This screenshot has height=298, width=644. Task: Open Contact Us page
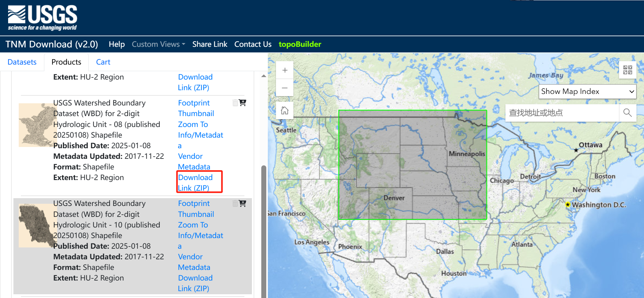click(x=253, y=44)
